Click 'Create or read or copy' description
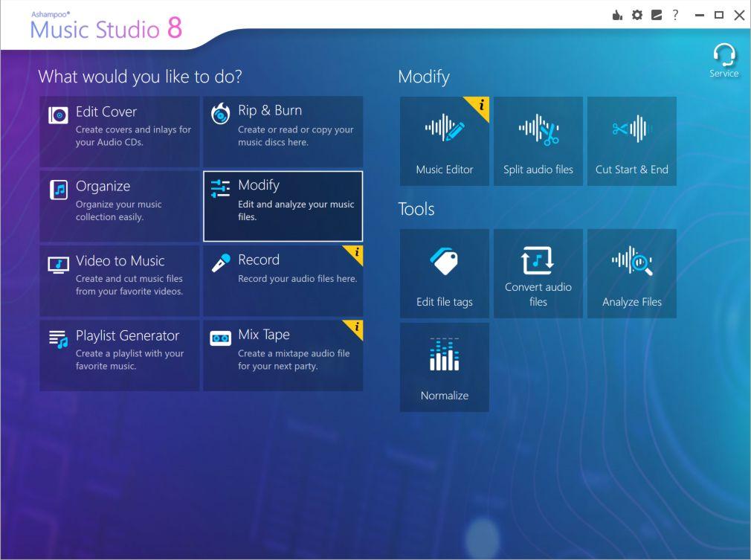 (x=295, y=135)
